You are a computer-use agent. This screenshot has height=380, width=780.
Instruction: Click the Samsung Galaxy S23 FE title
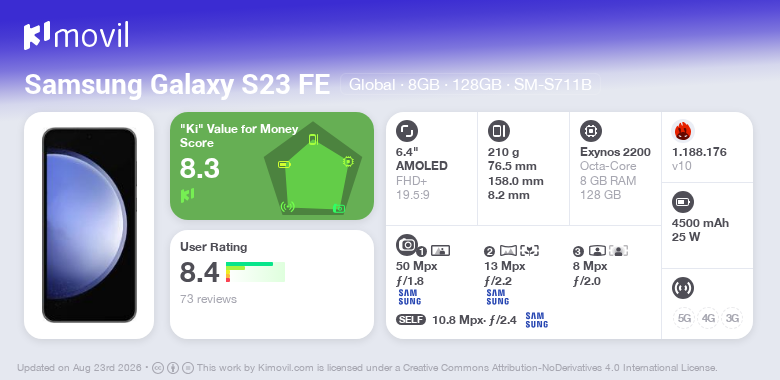tap(177, 85)
